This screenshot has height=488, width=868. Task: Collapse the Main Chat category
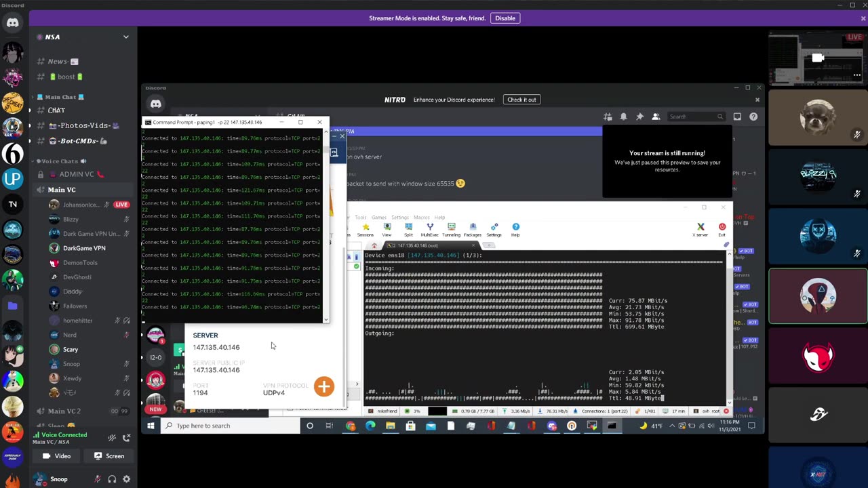(x=60, y=97)
